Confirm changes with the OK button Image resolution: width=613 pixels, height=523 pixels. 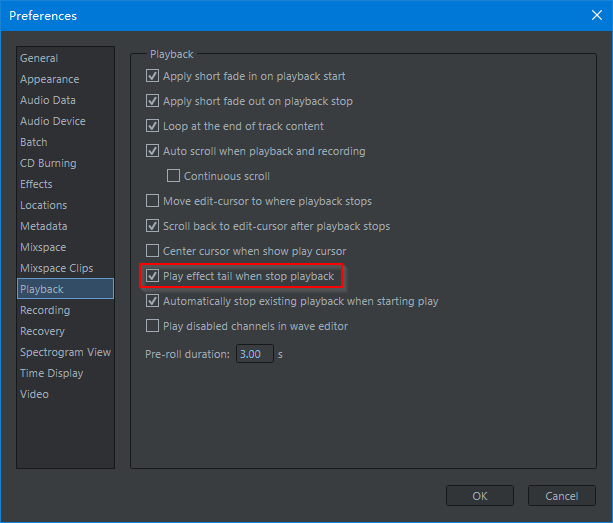[x=480, y=496]
